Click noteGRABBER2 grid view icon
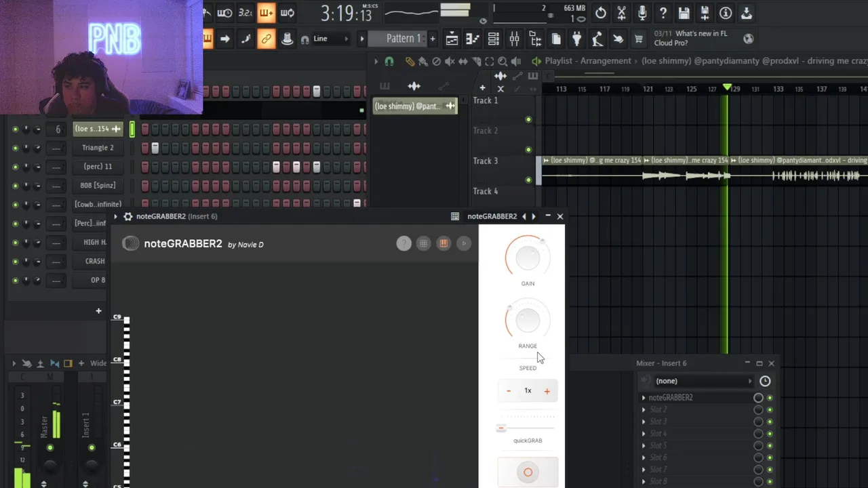 tap(423, 243)
